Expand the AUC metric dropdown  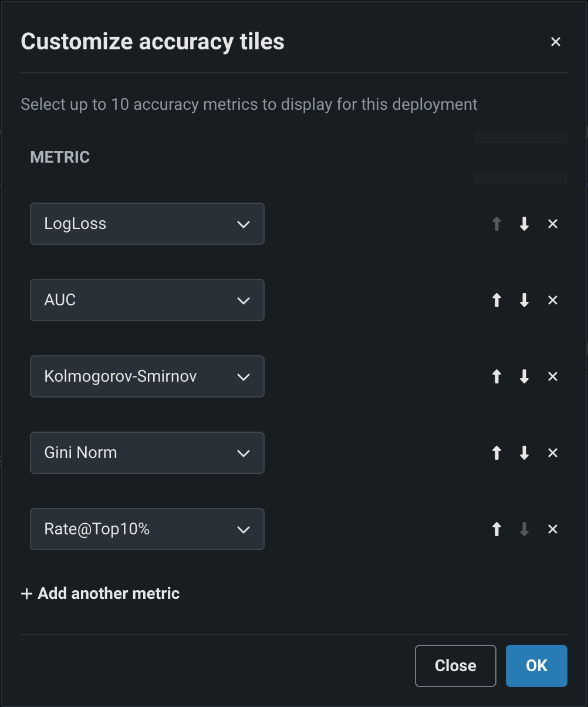pos(147,300)
